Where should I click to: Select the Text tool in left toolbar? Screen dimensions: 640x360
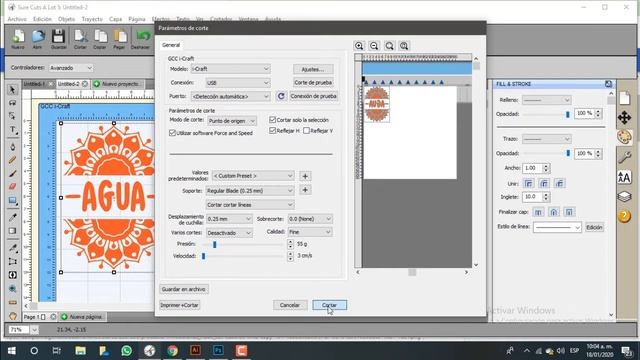click(13, 130)
